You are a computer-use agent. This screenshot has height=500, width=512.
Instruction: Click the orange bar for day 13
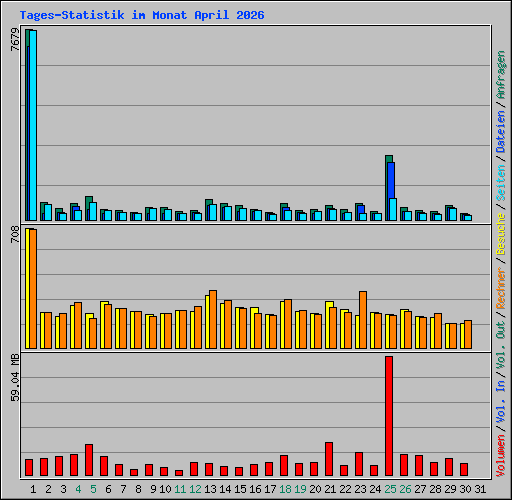[213, 319]
